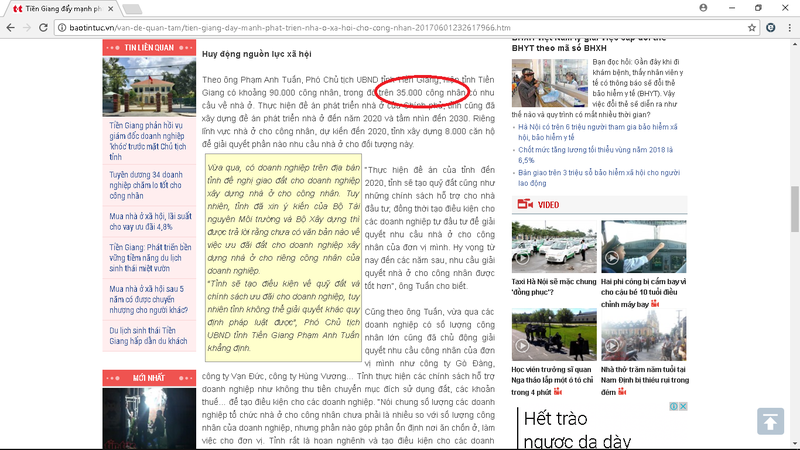Open 'Mua nhà ở xã hội, lãi suất' link
Screen dimensions: 800x450
coord(150,221)
